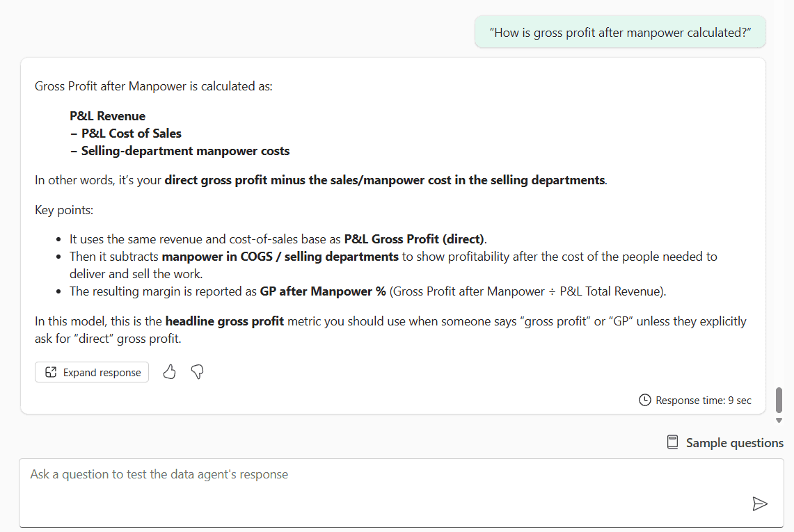Send the question with the arrow icon

click(x=760, y=503)
